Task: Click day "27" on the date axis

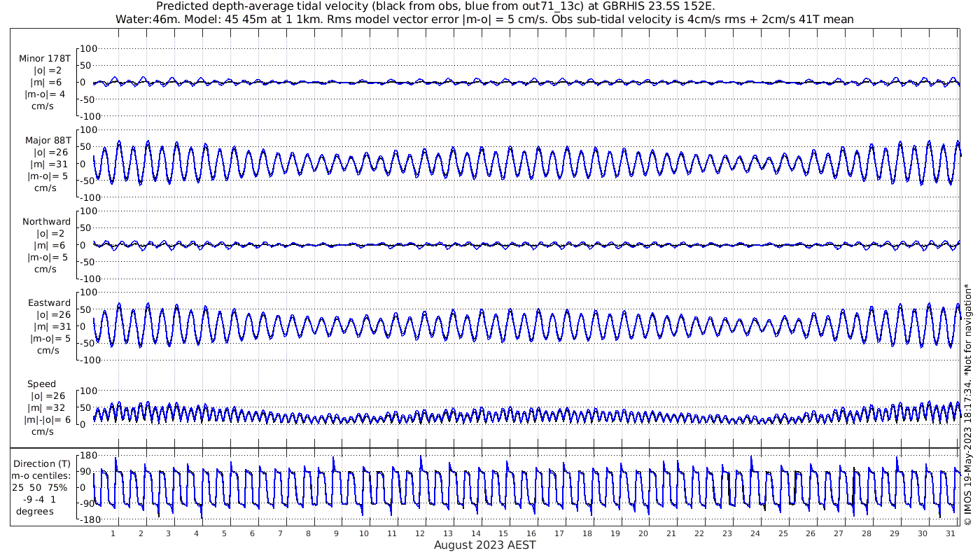Action: pos(839,533)
